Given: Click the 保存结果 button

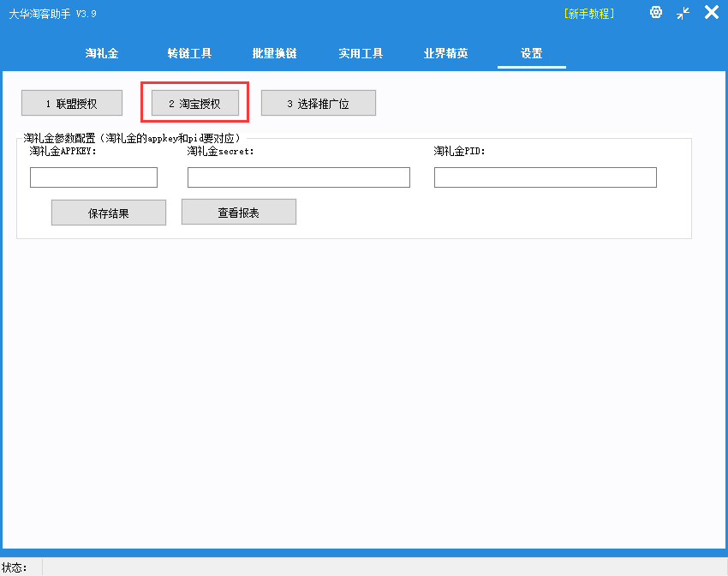Looking at the screenshot, I should pos(109,213).
